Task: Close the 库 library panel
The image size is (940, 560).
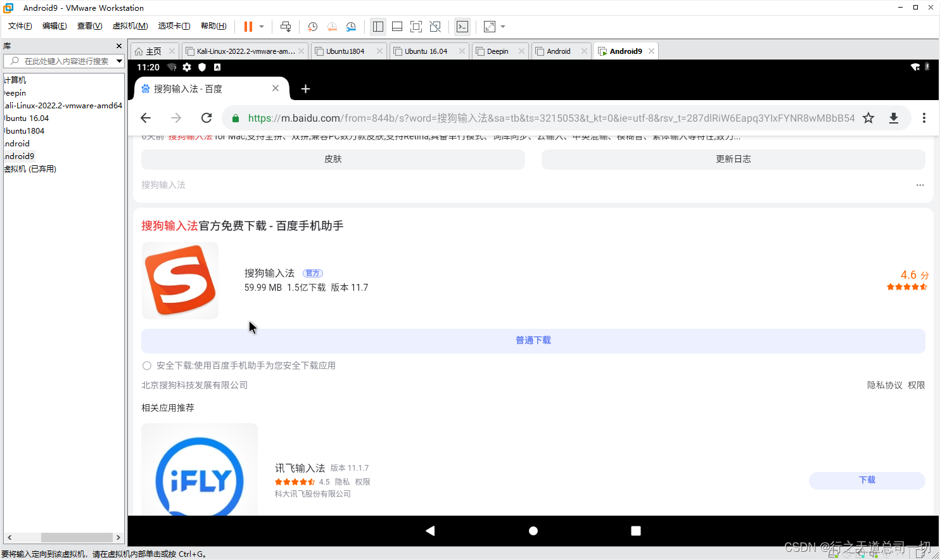Action: click(119, 46)
